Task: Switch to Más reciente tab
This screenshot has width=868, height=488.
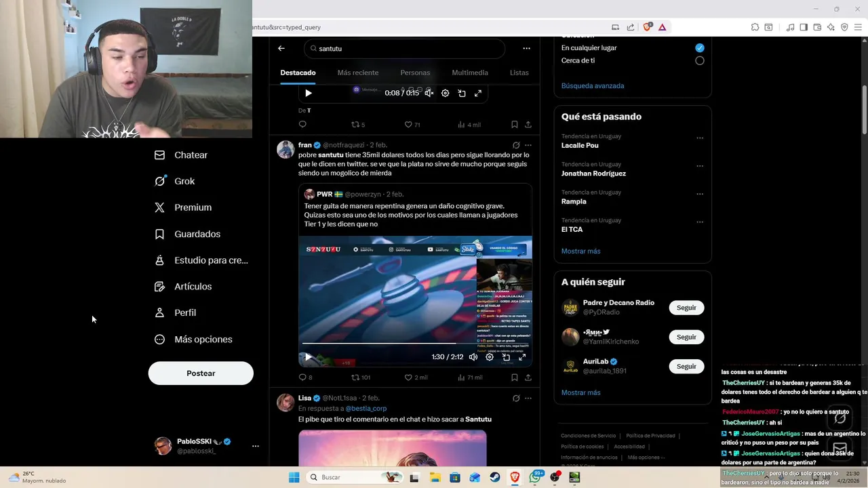Action: pos(358,73)
